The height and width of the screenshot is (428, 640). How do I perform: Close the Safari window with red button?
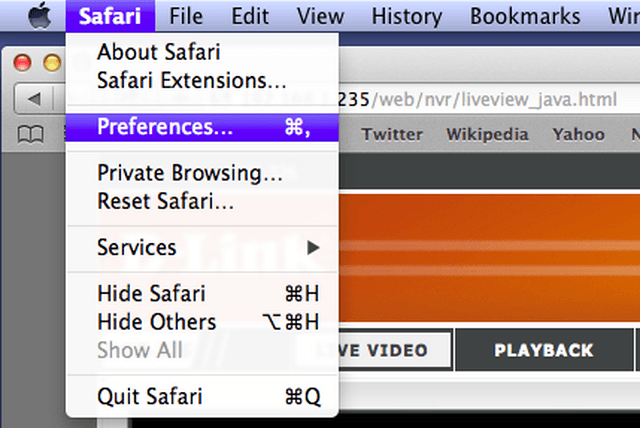pyautogui.click(x=22, y=63)
